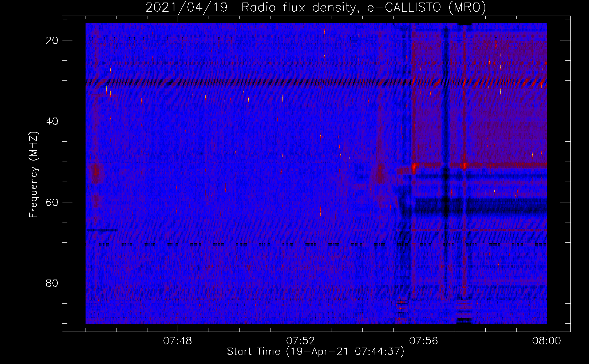Click the 07:56 time tick label
The image size is (589, 364).
click(424, 341)
